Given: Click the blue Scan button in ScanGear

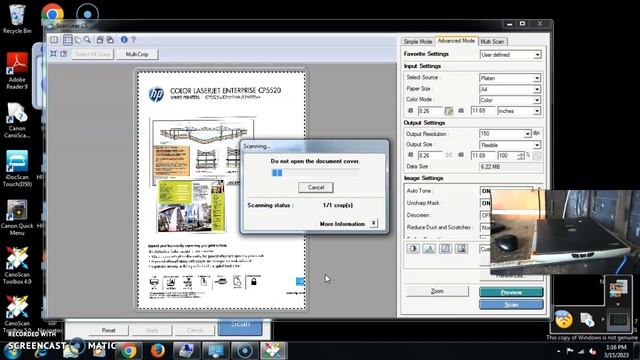Looking at the screenshot, I should click(511, 304).
